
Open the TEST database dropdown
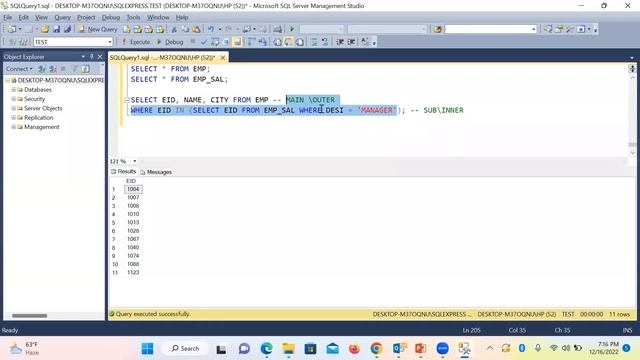110,42
